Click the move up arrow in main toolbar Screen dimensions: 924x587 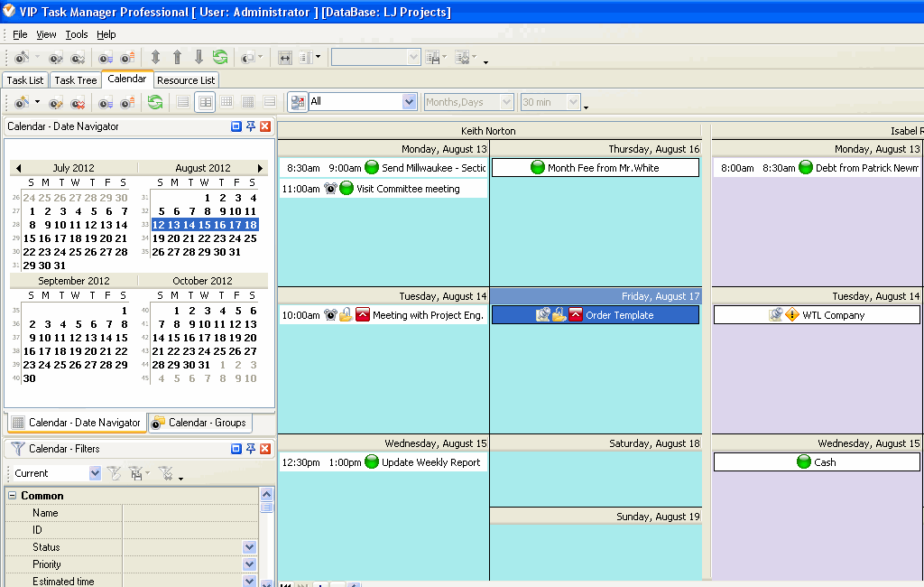click(177, 57)
